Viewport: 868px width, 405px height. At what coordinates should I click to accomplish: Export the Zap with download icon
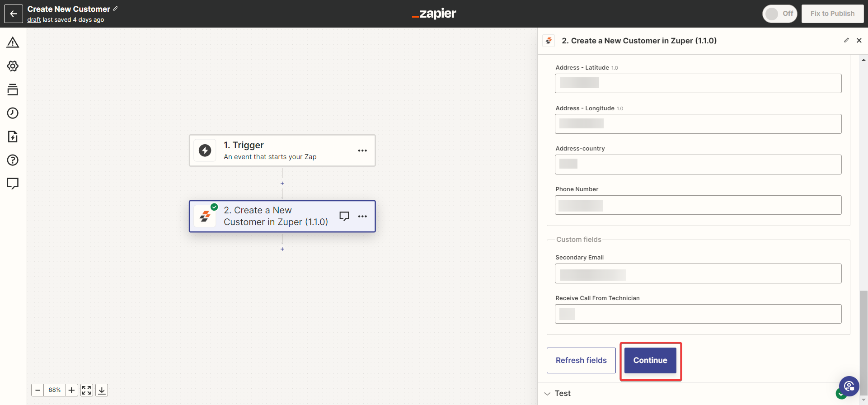point(102,390)
